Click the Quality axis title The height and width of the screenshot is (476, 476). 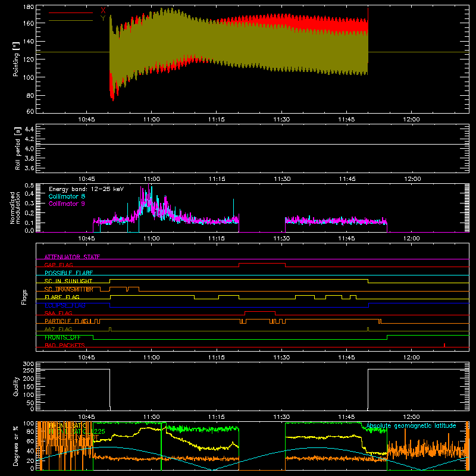click(x=16, y=386)
